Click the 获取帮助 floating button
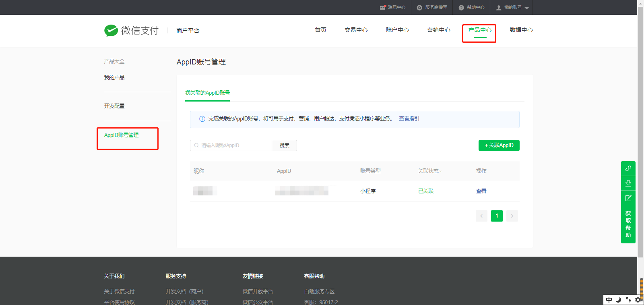644x305 pixels. click(x=628, y=224)
